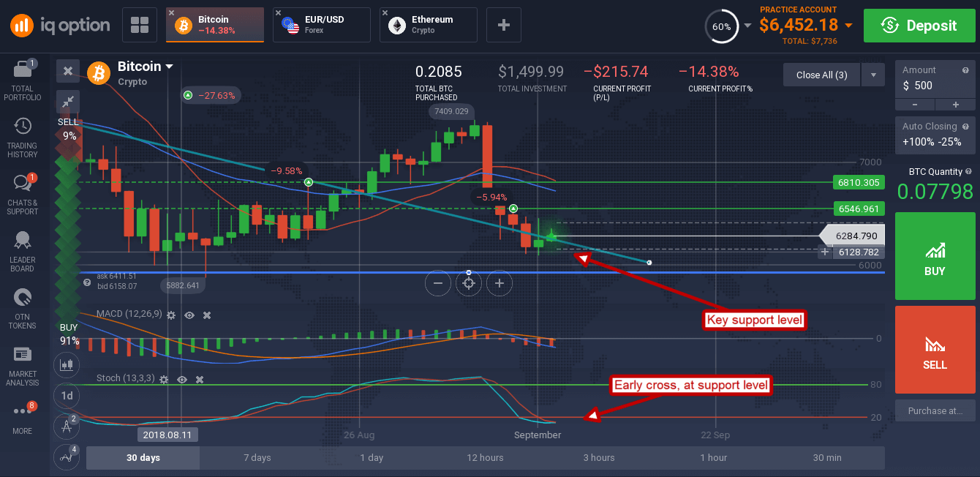The height and width of the screenshot is (477, 980).
Task: Switch to the Ethereum Crypto tab
Action: (429, 25)
